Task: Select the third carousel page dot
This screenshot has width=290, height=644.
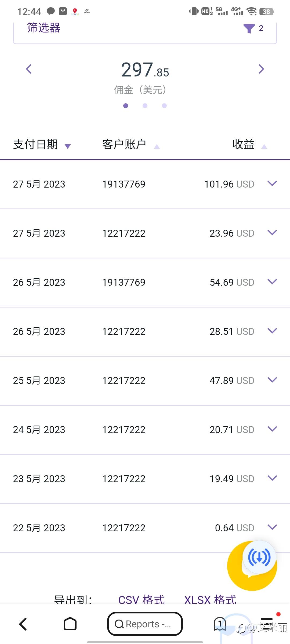Action: 164,106
